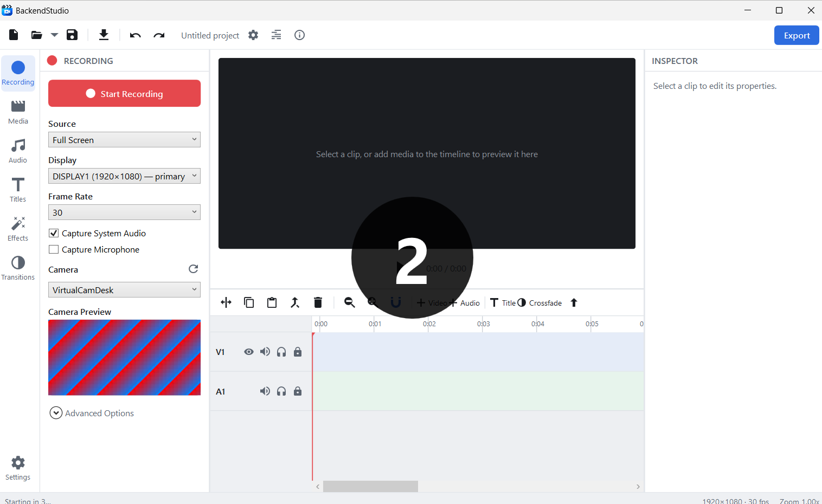
Task: Solo track V1 with the headphones icon
Action: point(281,352)
